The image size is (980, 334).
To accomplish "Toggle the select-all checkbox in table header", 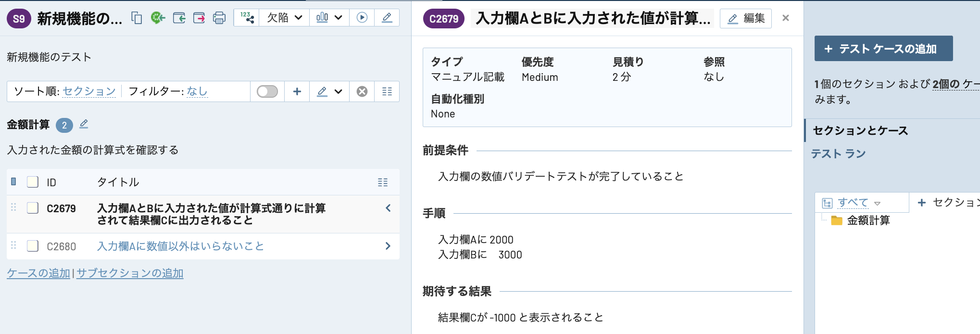I will (33, 182).
